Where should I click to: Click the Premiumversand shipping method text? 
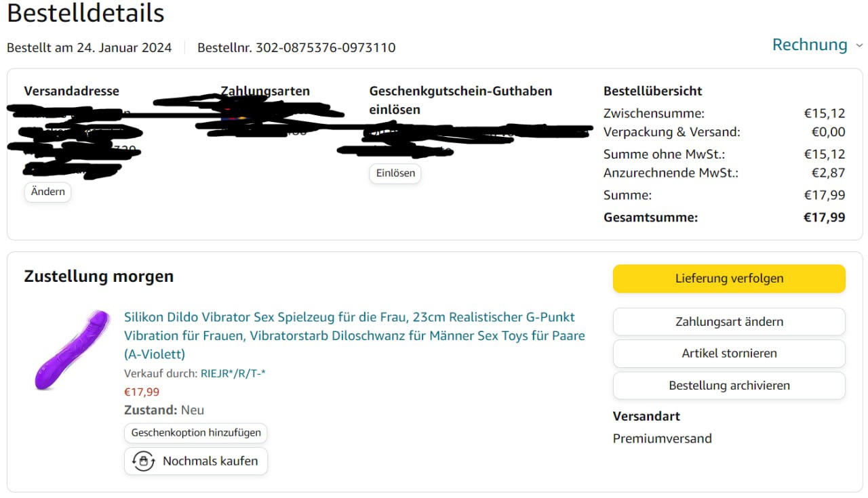663,438
